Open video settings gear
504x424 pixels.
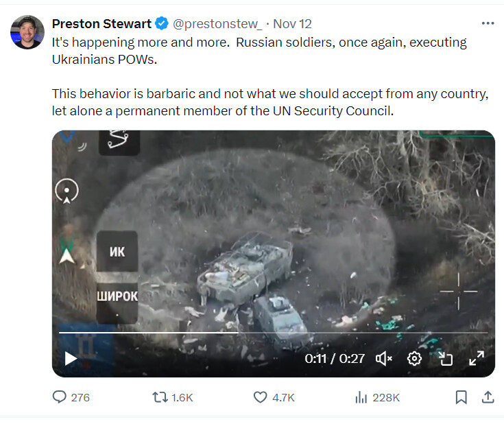pos(414,358)
